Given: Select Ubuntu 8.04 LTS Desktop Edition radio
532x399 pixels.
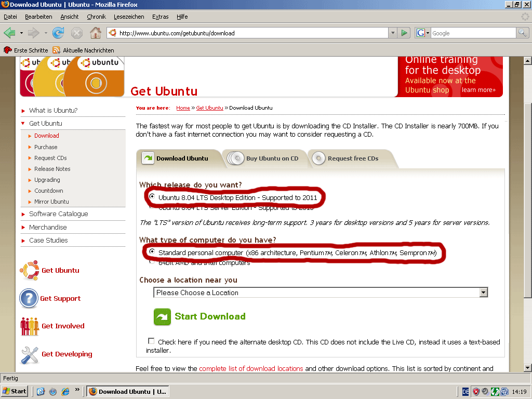Looking at the screenshot, I should point(152,197).
